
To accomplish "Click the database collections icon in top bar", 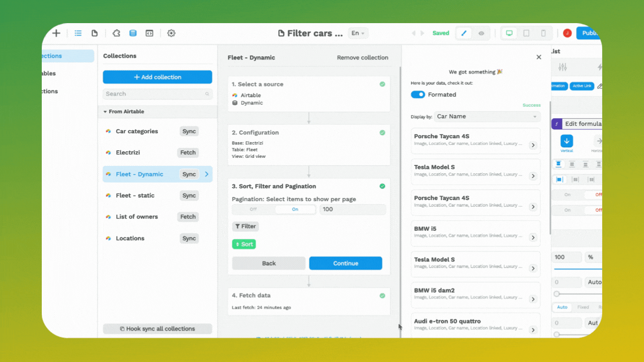I will 133,33.
